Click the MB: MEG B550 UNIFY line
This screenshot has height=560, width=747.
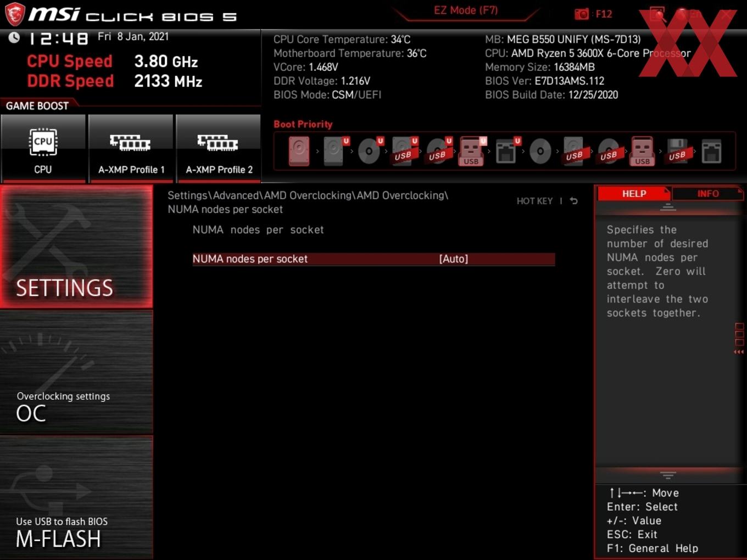point(562,40)
